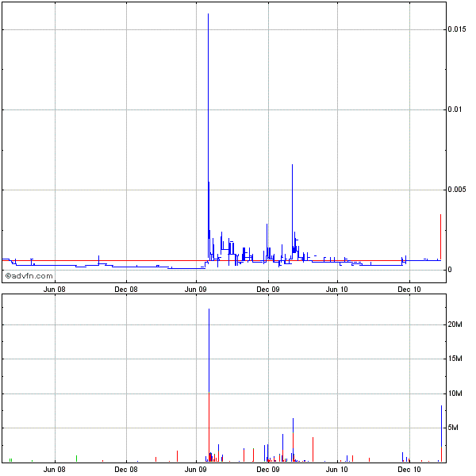Click Dec 10 label under price chart

click(x=409, y=290)
